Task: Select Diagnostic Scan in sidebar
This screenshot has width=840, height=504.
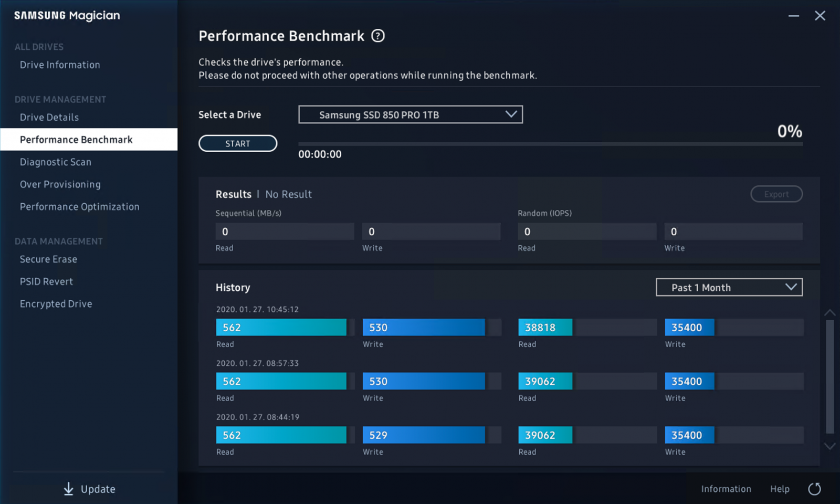Action: pyautogui.click(x=56, y=162)
